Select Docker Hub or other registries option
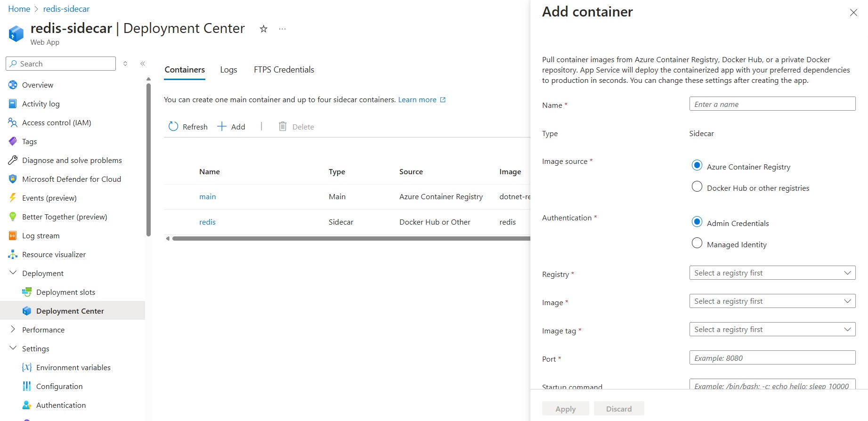Image resolution: width=868 pixels, height=421 pixels. [x=697, y=186]
